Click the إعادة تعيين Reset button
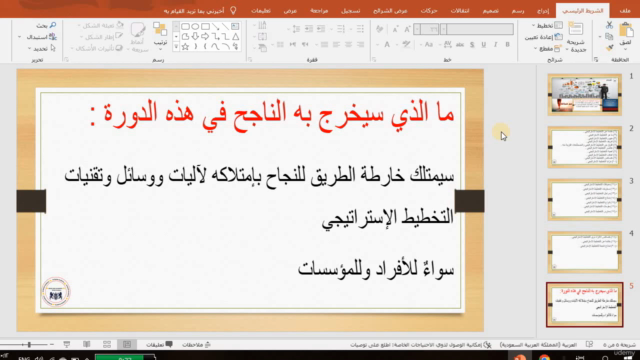640x360 pixels. pyautogui.click(x=544, y=37)
